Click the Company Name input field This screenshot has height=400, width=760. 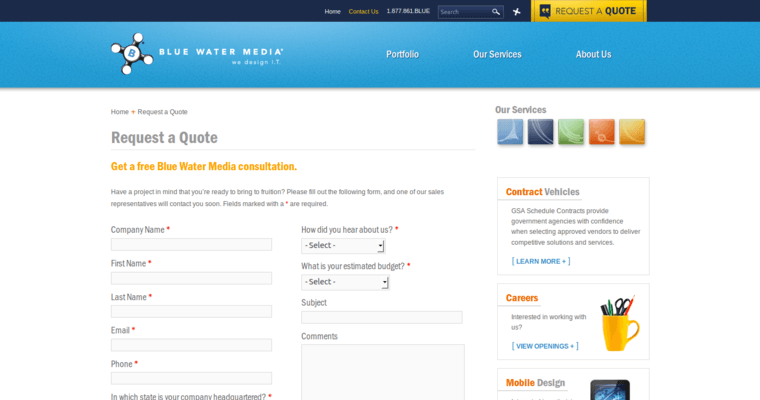pos(191,244)
